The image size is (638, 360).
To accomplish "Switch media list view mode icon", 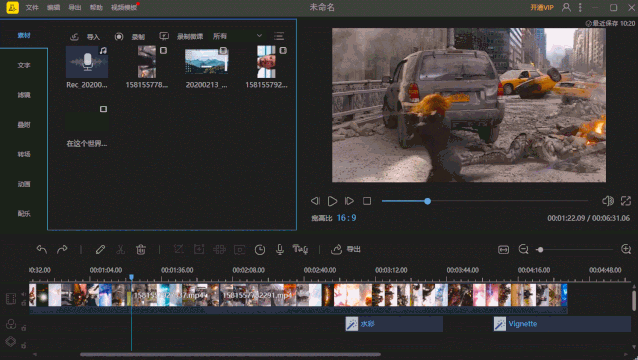I will [279, 36].
